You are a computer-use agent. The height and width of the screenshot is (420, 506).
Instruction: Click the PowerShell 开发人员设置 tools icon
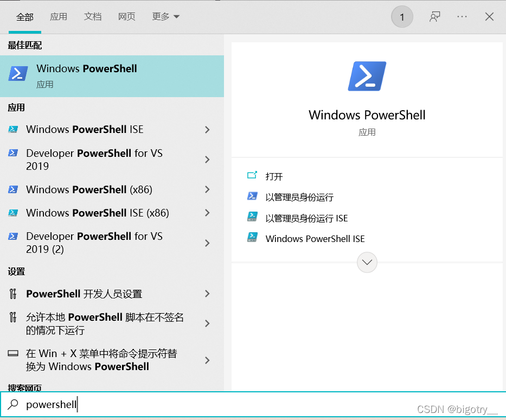(13, 294)
